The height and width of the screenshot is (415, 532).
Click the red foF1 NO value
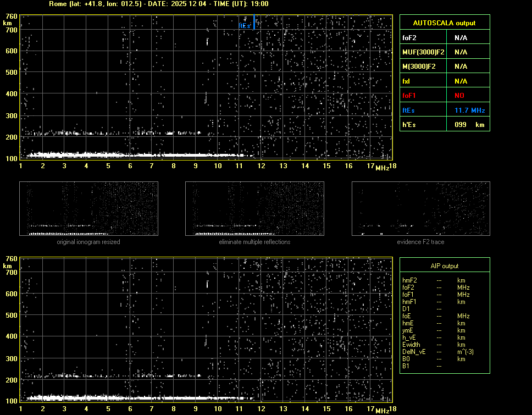click(459, 96)
